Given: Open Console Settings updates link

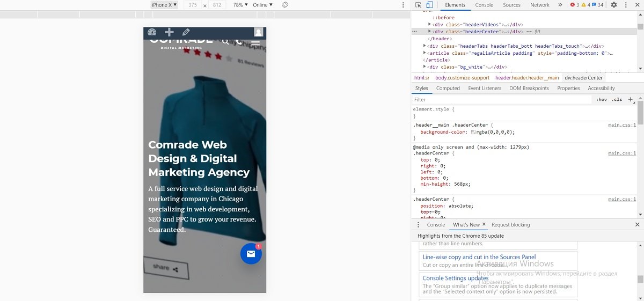Looking at the screenshot, I should (x=456, y=278).
